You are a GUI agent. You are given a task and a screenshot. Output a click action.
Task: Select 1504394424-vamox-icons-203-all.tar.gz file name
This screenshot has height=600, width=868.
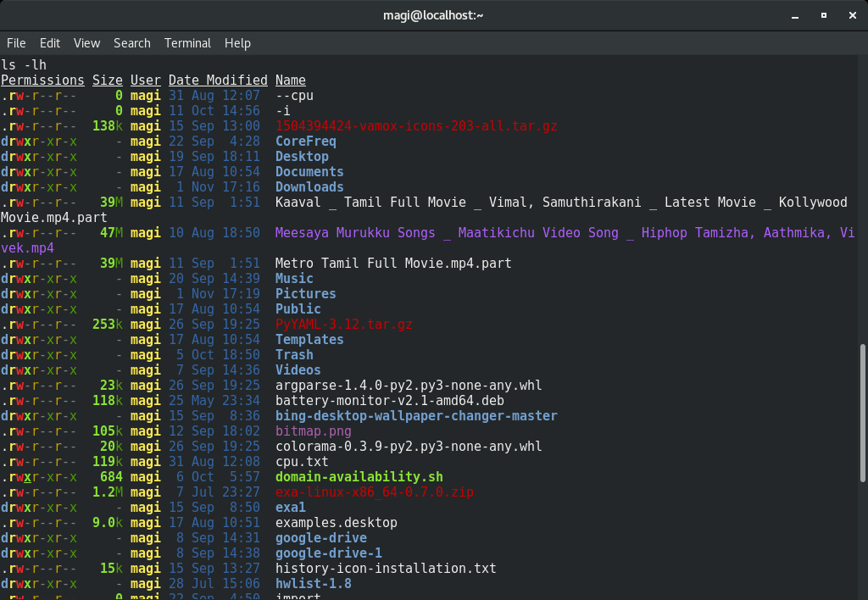point(416,126)
